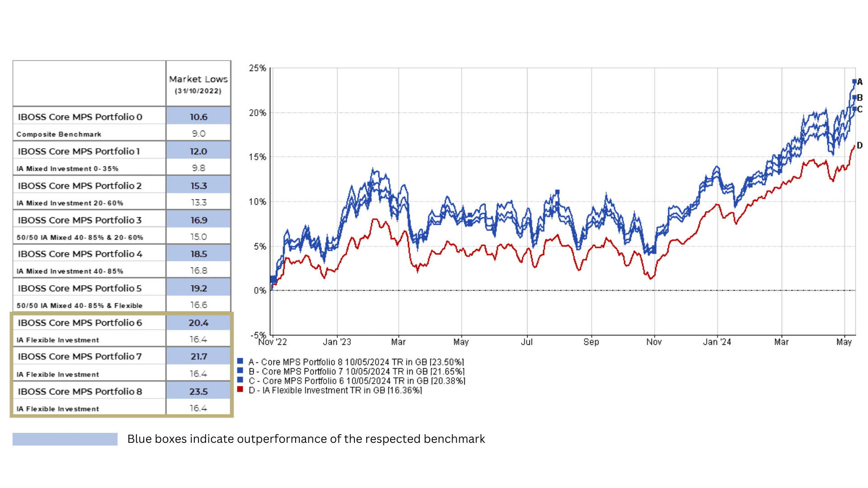Click the 20.4 cell for Portfolio 6
Viewport: 868px width, 488px height.
pyautogui.click(x=198, y=323)
